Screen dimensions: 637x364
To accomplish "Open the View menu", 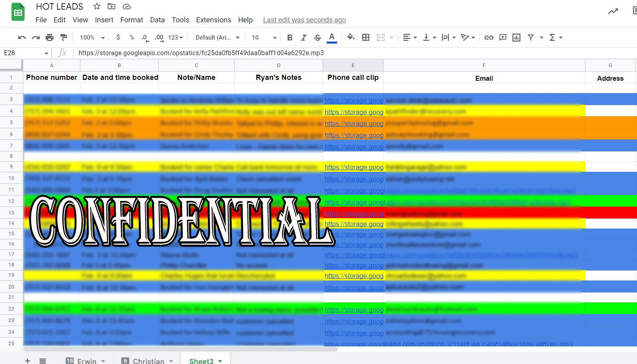I will (80, 20).
